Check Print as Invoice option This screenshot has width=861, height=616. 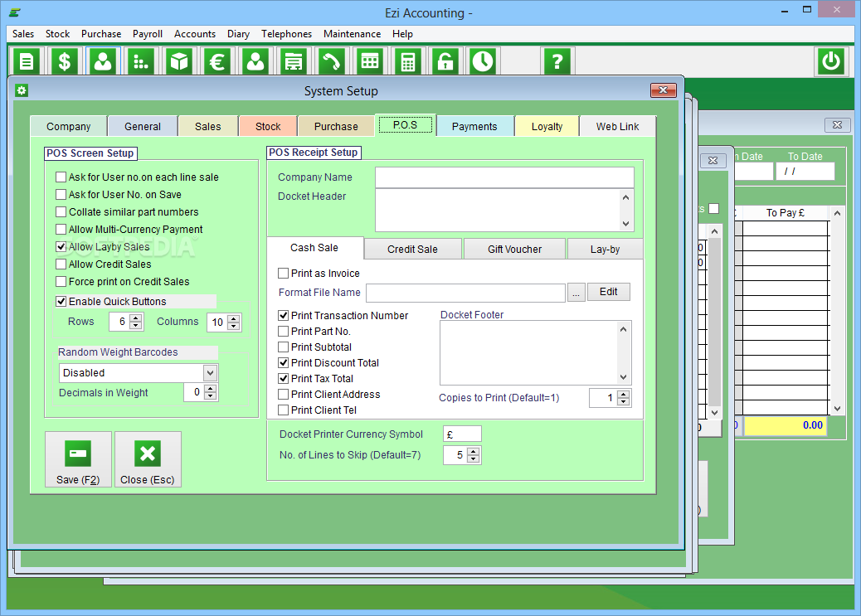tap(284, 274)
